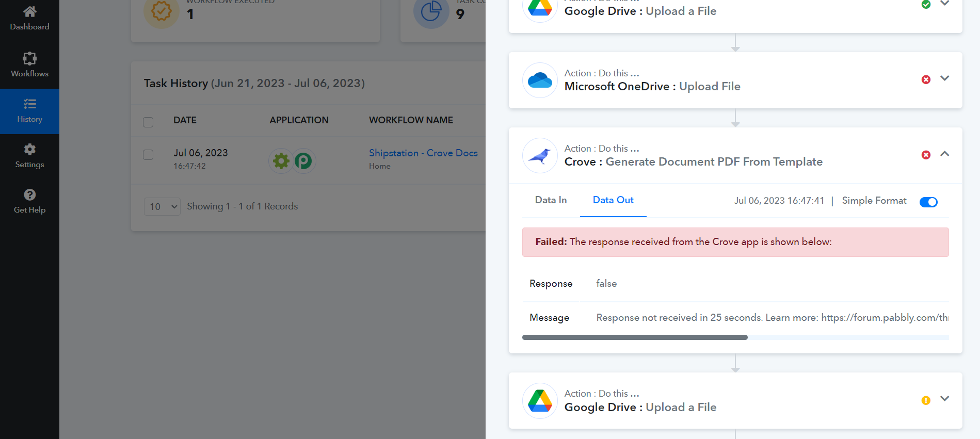
Task: Click the Microsoft OneDrive cloud icon
Action: 540,80
